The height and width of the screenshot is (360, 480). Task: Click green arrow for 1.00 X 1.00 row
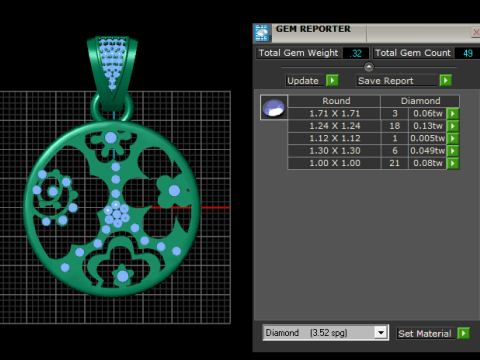453,163
